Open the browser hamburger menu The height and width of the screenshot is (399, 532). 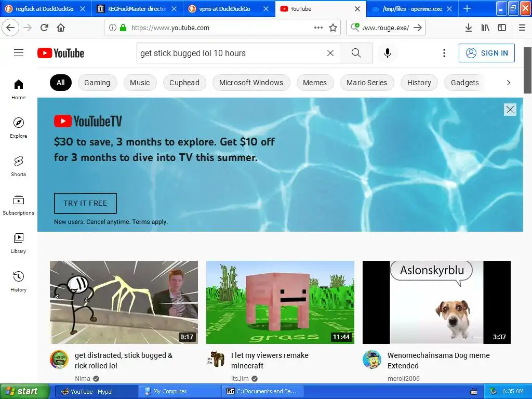[x=522, y=28]
